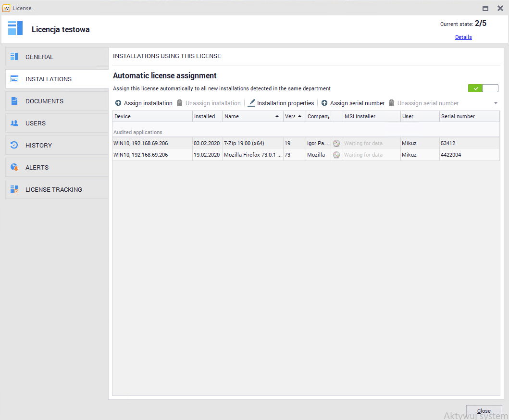Click the Assign installation plus icon
The width and height of the screenshot is (509, 420).
(118, 103)
